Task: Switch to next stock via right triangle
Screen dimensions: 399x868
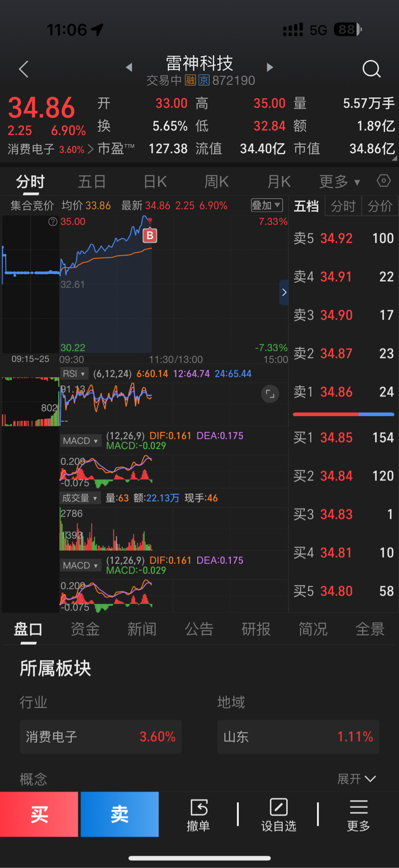Action: (x=270, y=67)
